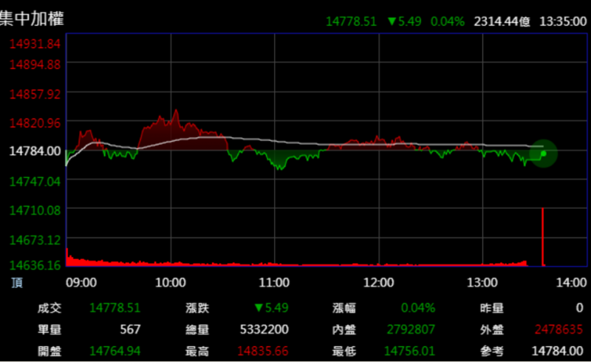Click the 12:00 time axis label
591x364 pixels.
[378, 282]
